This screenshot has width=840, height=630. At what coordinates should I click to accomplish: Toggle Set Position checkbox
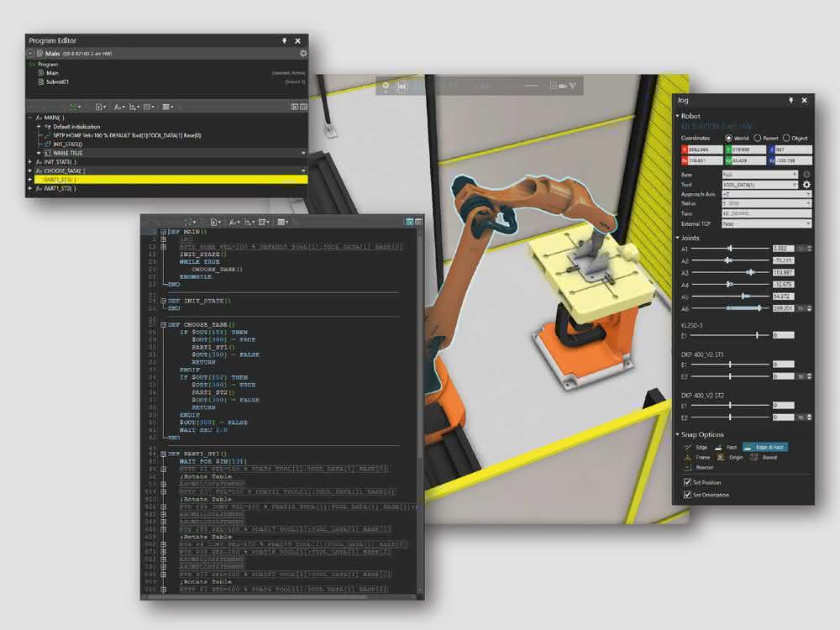(x=687, y=482)
